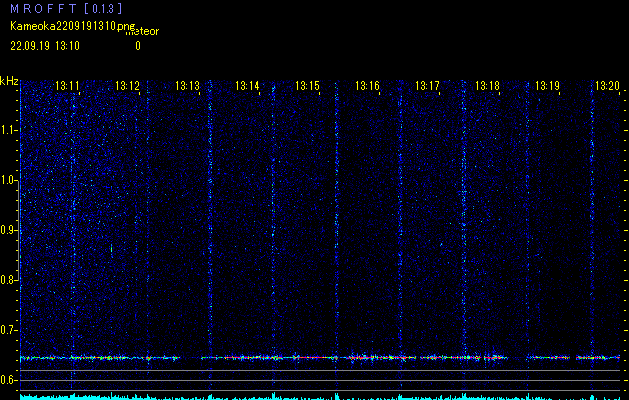Click the 1.0 kHz axis label

8,181
